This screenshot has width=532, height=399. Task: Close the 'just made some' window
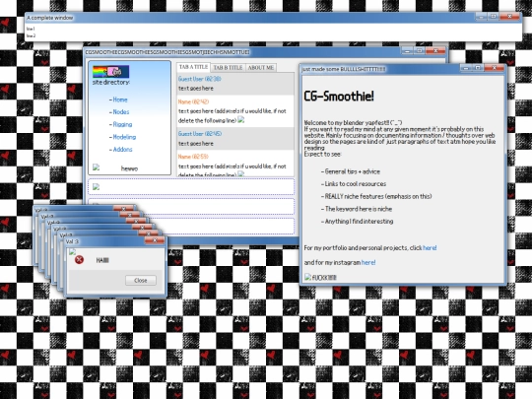(494, 68)
